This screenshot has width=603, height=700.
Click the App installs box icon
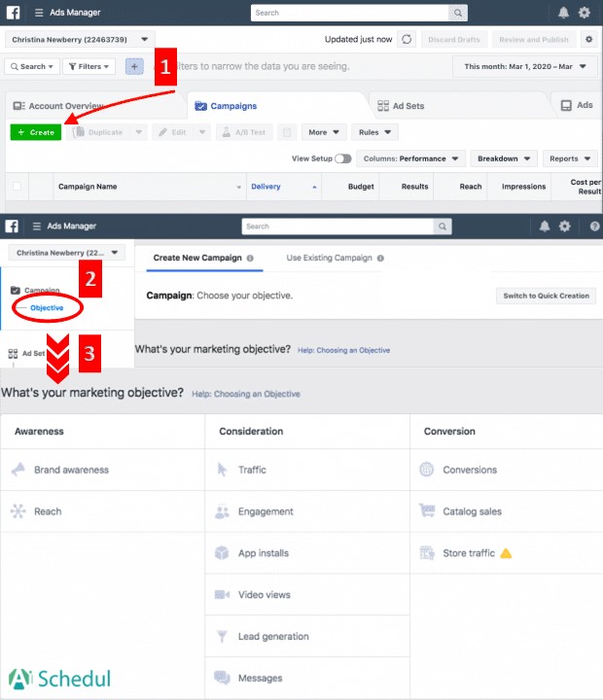[222, 552]
